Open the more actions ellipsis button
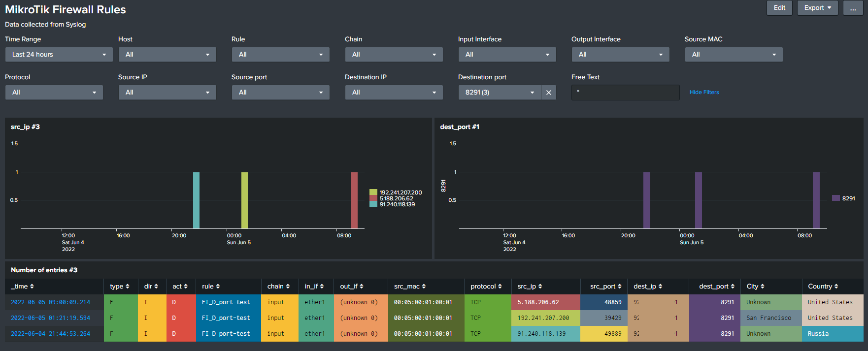868x351 pixels. coord(853,8)
